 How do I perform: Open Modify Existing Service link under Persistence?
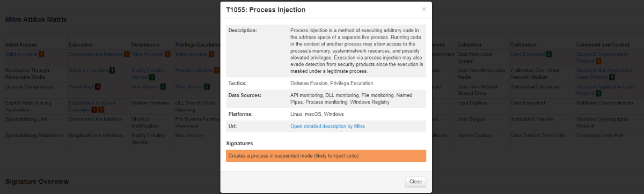coord(148,73)
